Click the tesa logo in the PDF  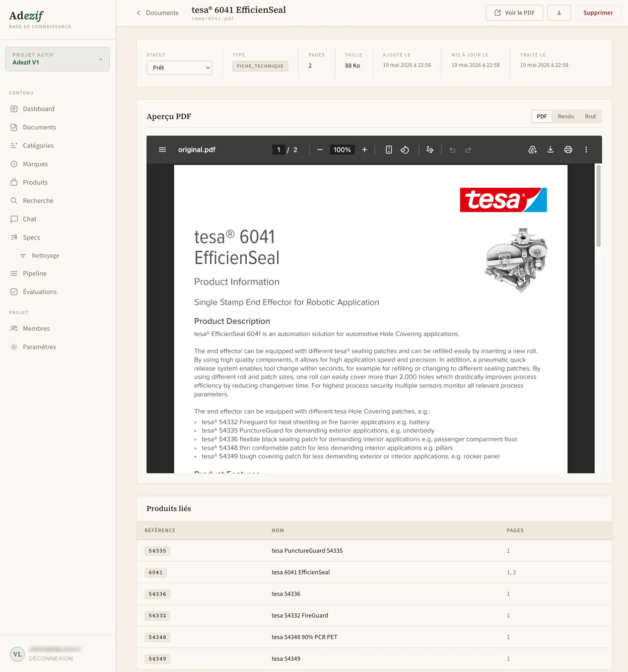click(x=503, y=200)
